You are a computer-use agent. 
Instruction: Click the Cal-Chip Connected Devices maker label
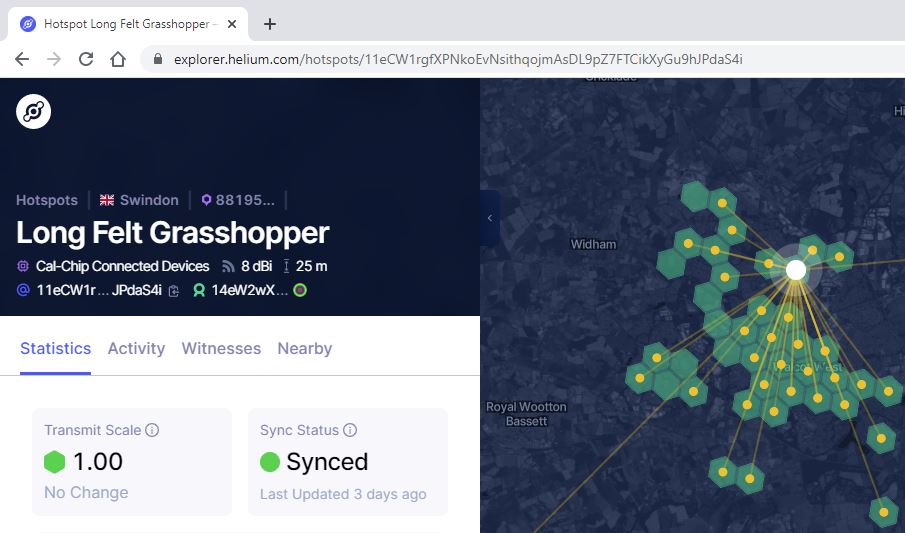pos(122,266)
